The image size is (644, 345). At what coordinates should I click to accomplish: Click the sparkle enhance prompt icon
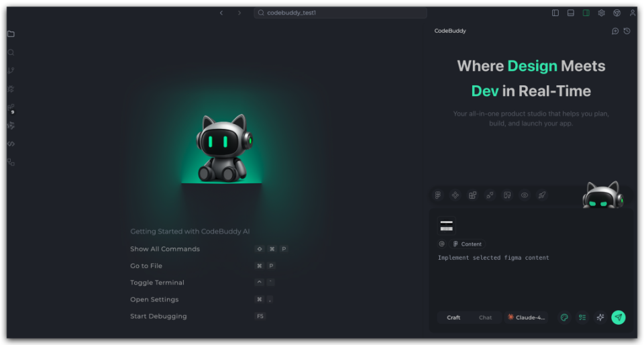tap(600, 317)
